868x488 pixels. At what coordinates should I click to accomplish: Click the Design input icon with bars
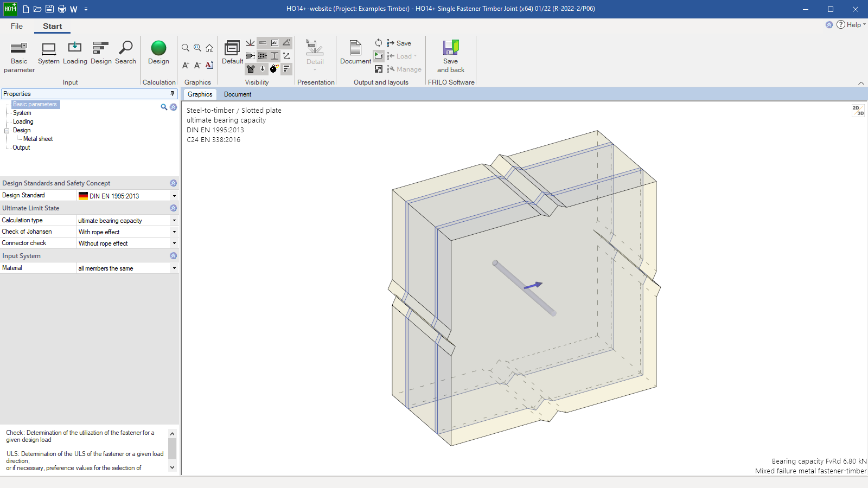click(101, 53)
